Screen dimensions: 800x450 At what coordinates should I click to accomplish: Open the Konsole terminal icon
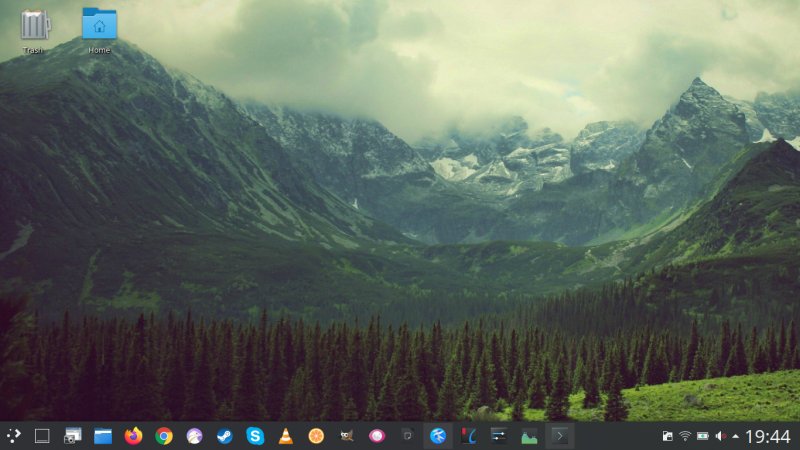pos(560,436)
